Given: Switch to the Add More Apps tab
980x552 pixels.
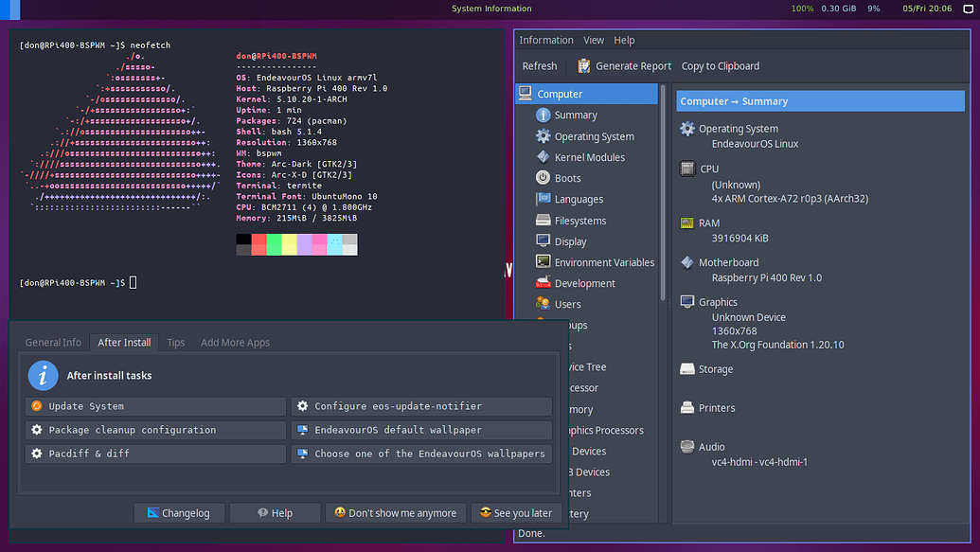Looking at the screenshot, I should (235, 343).
